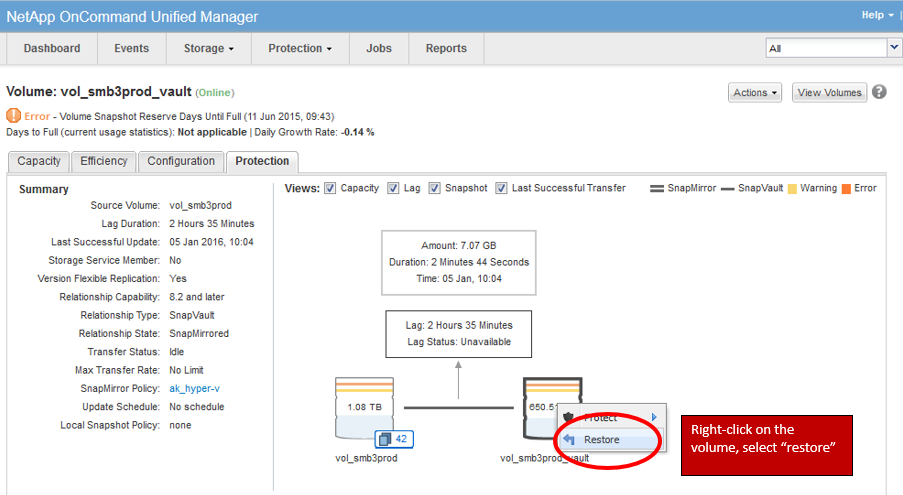The image size is (903, 495).
Task: Click the Max Transfer Rate value No Limit
Action: coord(186,371)
